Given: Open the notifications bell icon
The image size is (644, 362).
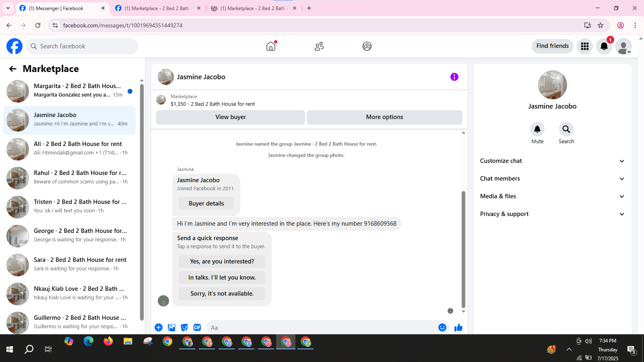Looking at the screenshot, I should 604,46.
